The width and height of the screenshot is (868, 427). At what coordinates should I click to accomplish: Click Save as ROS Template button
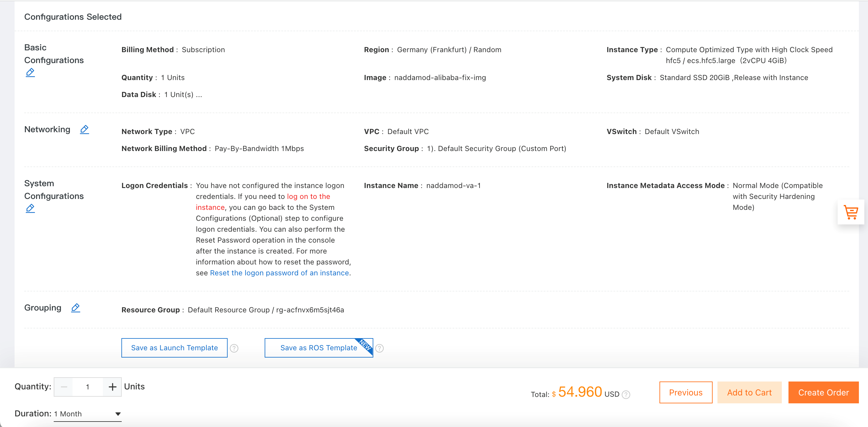[319, 348]
